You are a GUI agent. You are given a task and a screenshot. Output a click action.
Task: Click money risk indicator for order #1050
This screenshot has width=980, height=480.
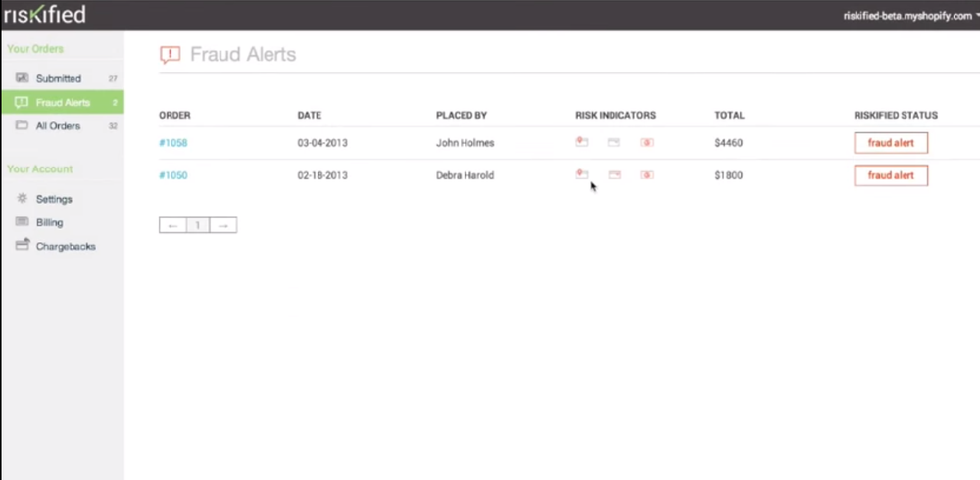(647, 175)
